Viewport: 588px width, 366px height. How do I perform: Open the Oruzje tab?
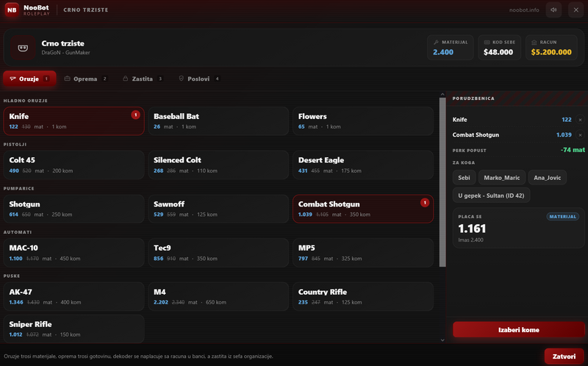click(29, 79)
